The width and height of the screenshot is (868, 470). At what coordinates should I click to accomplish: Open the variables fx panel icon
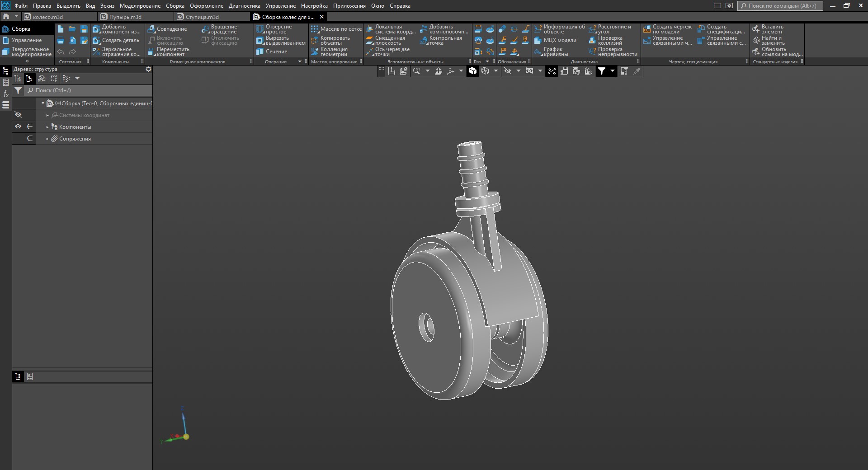click(x=6, y=94)
